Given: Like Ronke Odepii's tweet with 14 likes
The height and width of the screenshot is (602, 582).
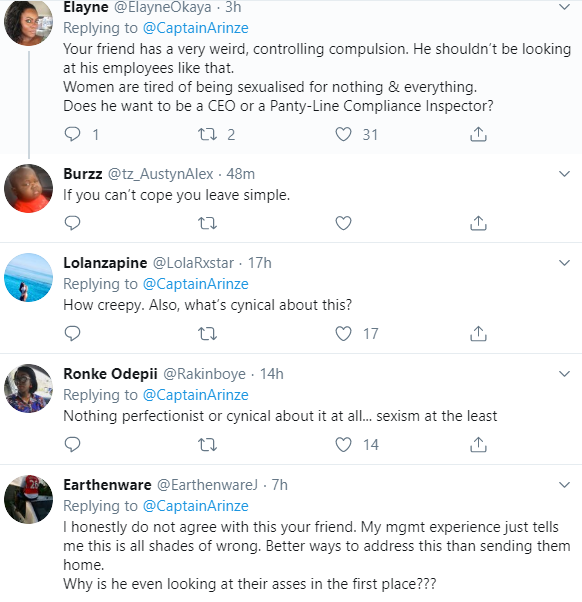Looking at the screenshot, I should tap(343, 445).
